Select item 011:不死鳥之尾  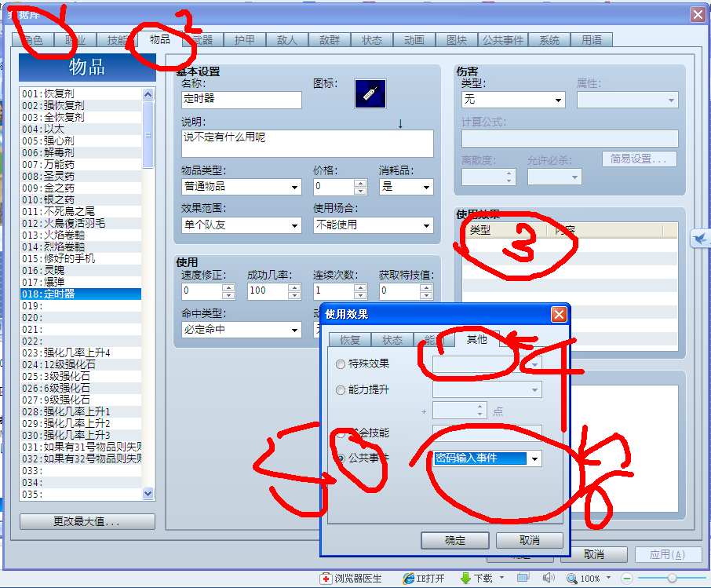[81, 212]
